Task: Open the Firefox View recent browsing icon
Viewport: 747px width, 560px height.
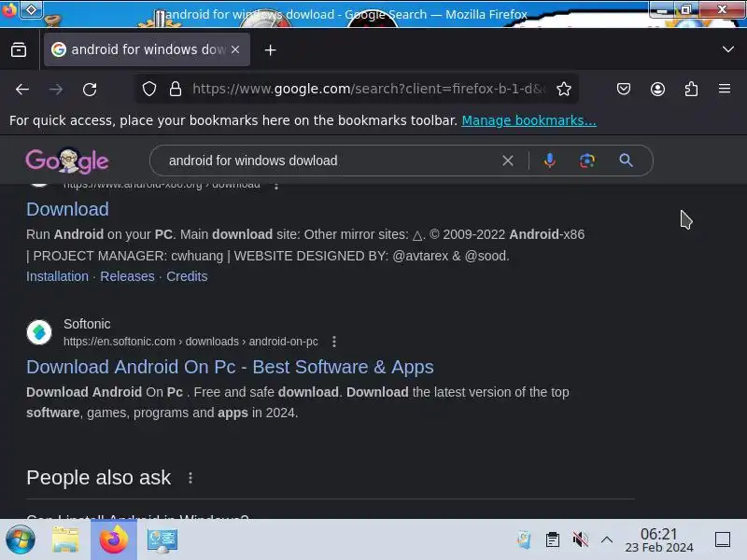Action: pyautogui.click(x=19, y=49)
